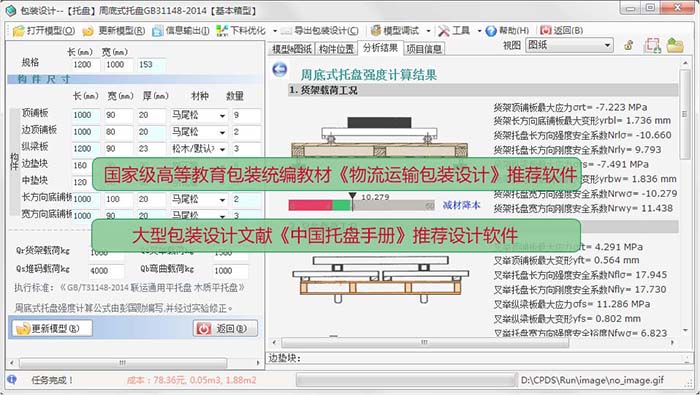Click the Open Model (打开模型) toolbar icon

(19, 31)
